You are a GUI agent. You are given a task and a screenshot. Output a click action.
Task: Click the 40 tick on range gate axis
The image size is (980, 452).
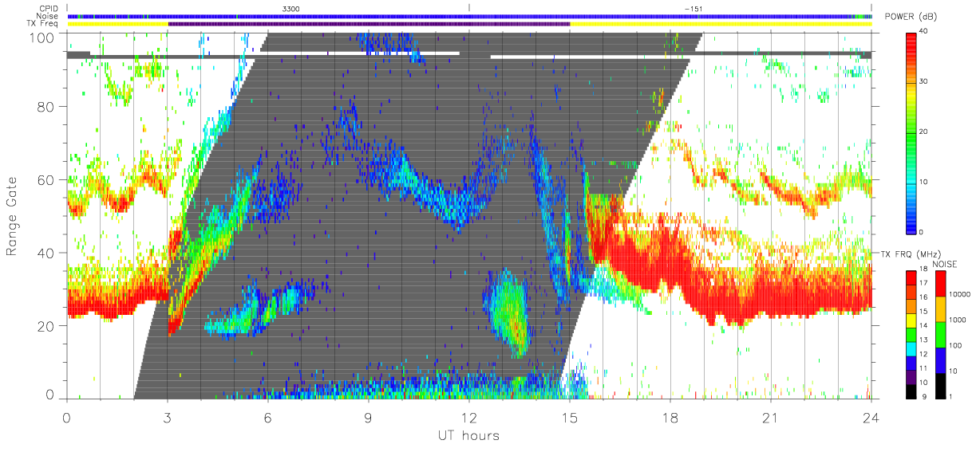tap(47, 253)
